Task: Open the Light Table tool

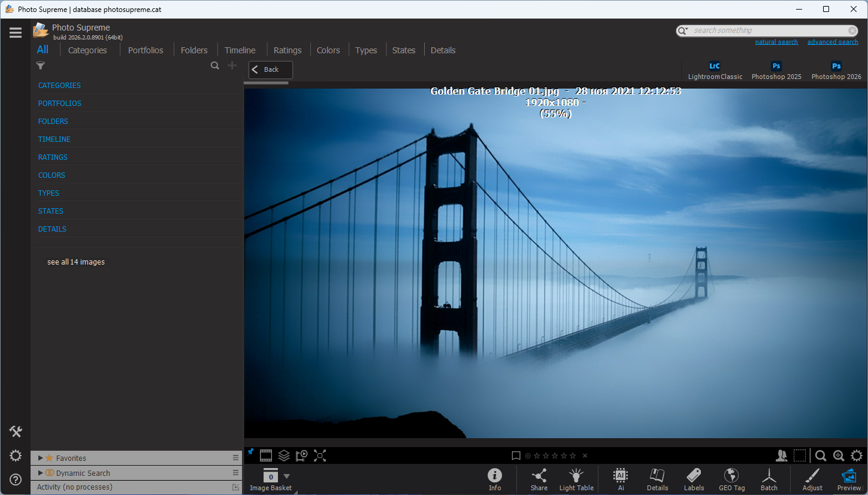Action: 576,478
